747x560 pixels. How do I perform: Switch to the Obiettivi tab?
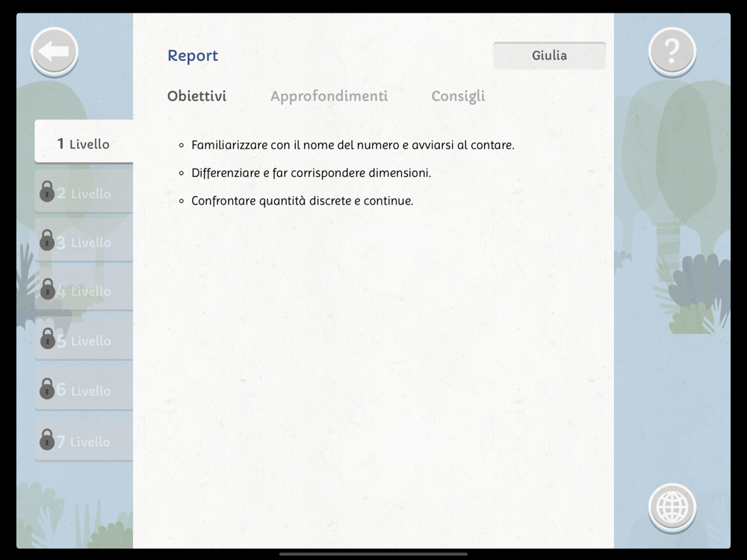[x=196, y=96]
